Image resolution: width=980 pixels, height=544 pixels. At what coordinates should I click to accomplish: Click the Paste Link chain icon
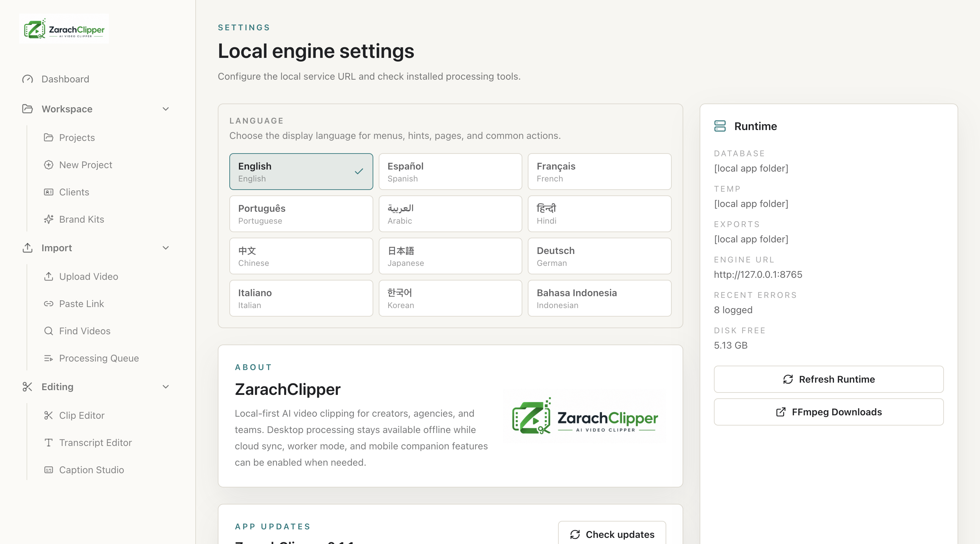[48, 304]
